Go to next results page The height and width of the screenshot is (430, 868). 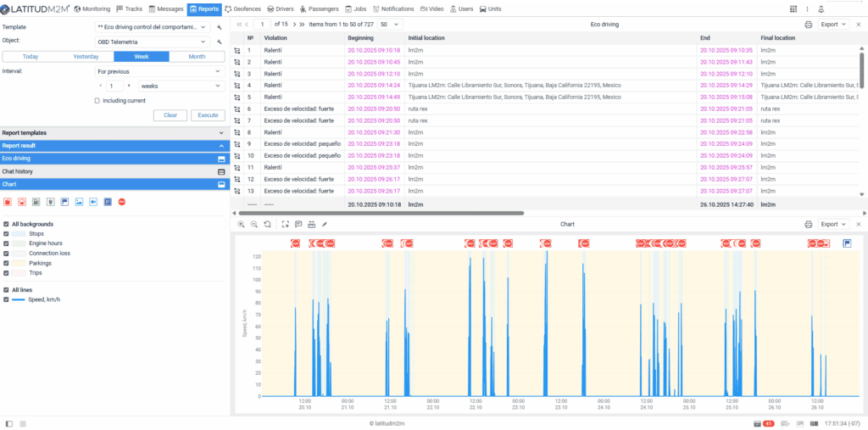(292, 25)
